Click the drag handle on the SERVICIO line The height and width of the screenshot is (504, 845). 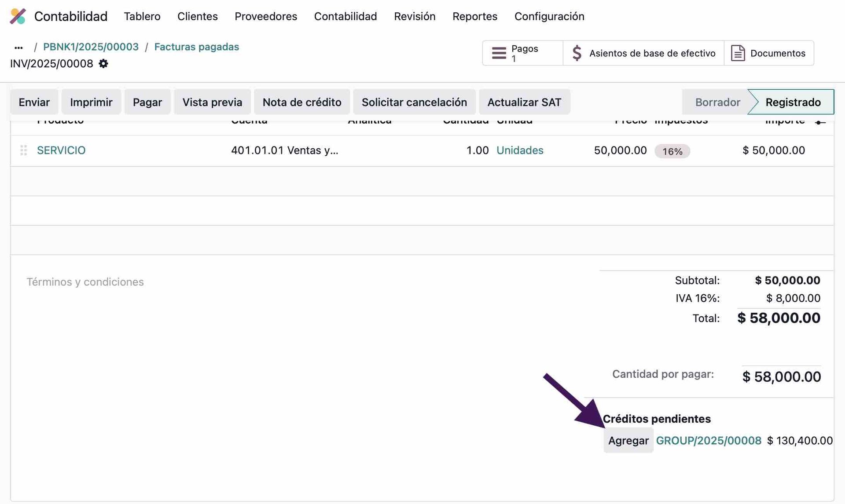[x=24, y=150]
